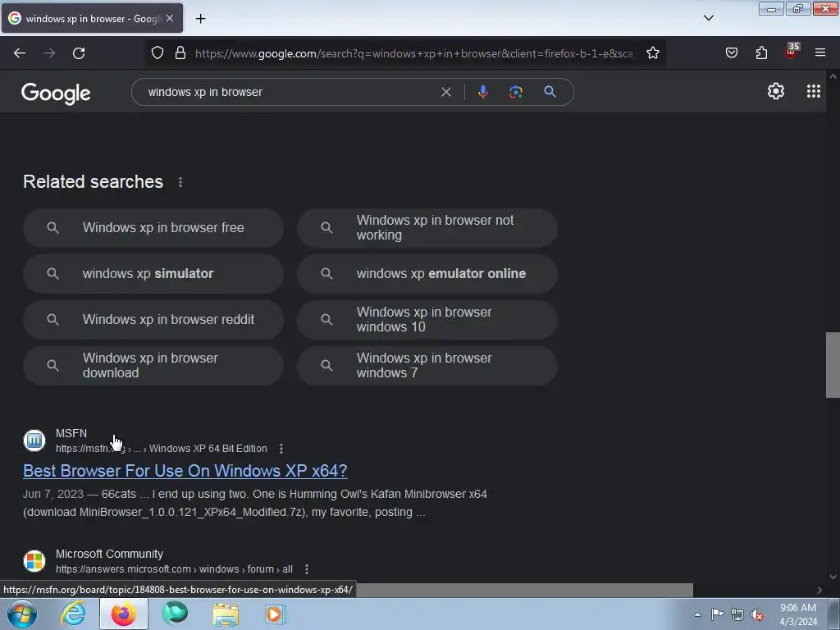Open the Google apps grid
This screenshot has height=630, width=840.
point(813,92)
